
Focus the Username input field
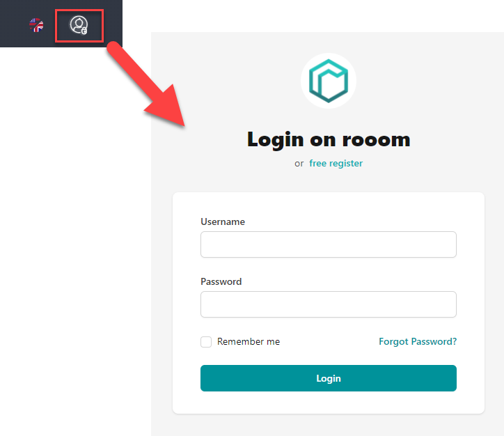(x=328, y=244)
